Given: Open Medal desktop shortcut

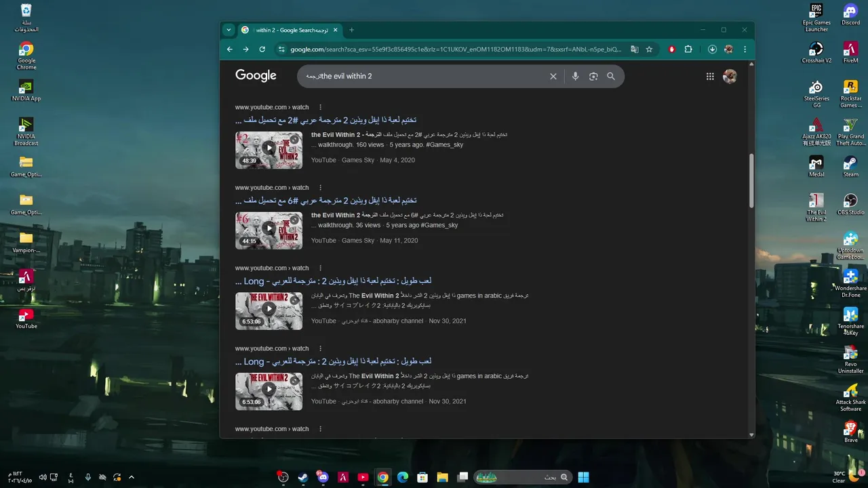Looking at the screenshot, I should [x=816, y=166].
